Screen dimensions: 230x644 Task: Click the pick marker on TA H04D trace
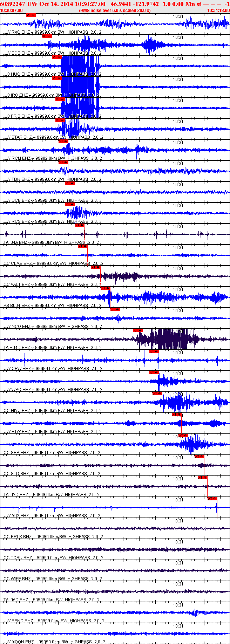coord(138,330)
